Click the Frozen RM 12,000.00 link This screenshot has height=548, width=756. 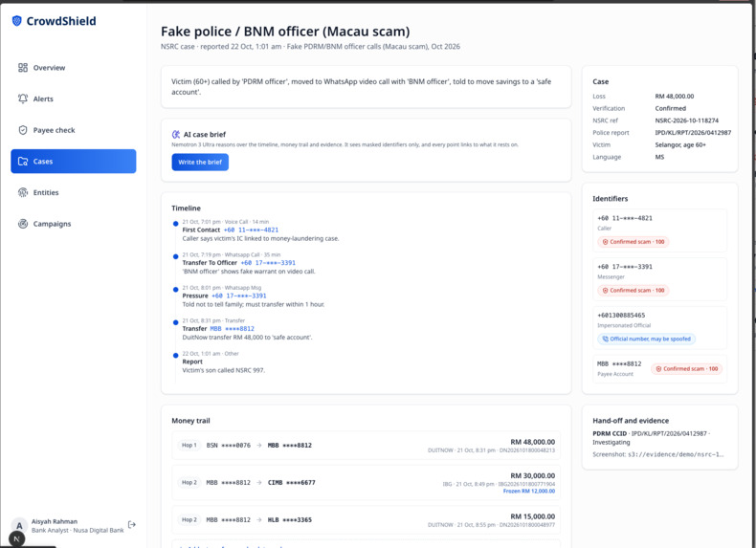pos(529,492)
